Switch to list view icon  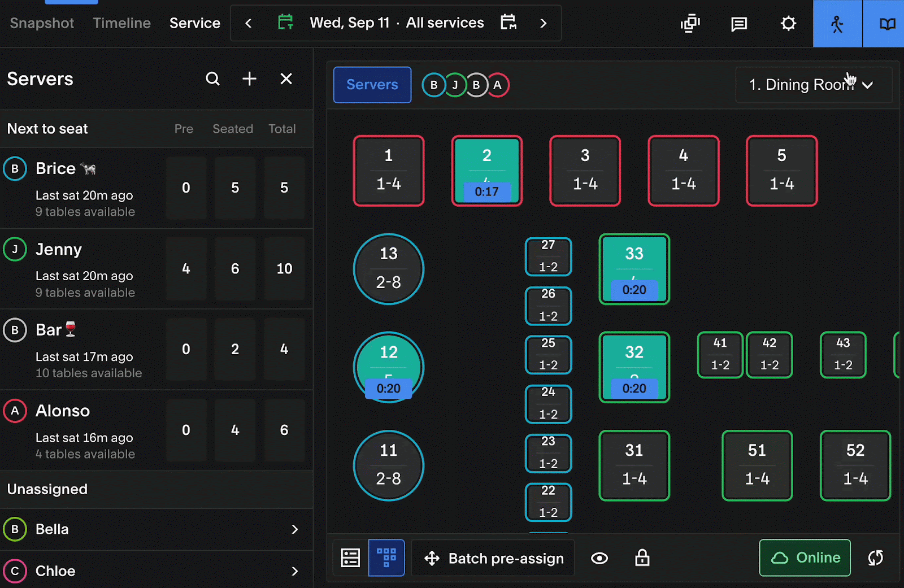coord(350,558)
